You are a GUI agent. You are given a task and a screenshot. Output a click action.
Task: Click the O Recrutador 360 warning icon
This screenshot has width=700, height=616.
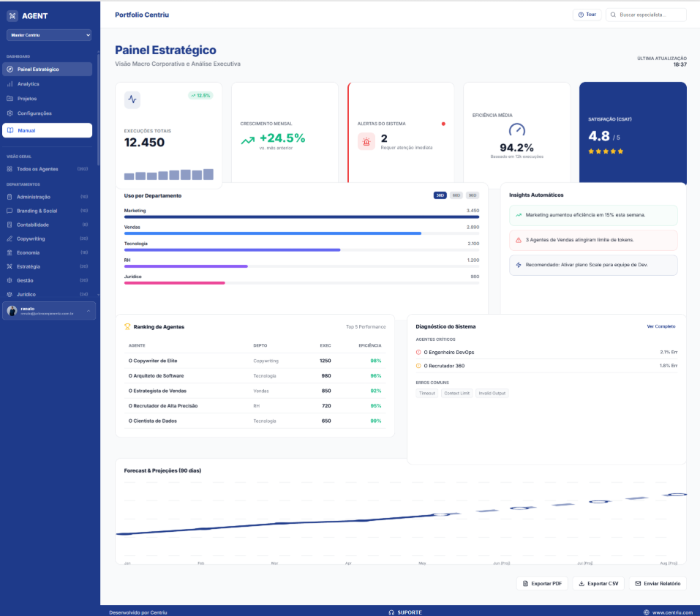tap(418, 366)
